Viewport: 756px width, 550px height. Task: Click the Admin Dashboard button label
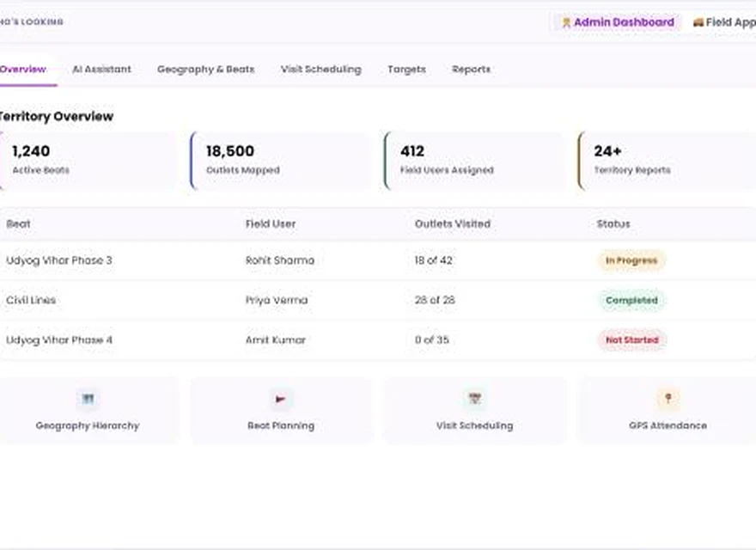[624, 22]
